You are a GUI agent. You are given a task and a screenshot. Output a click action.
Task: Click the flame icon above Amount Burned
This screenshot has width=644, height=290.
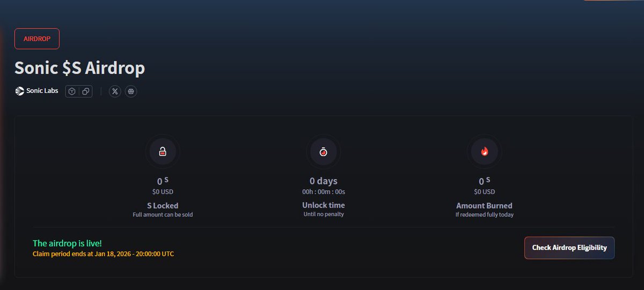tap(485, 152)
